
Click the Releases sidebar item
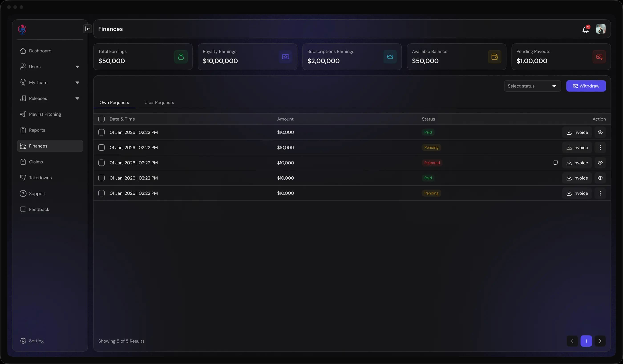(x=50, y=98)
